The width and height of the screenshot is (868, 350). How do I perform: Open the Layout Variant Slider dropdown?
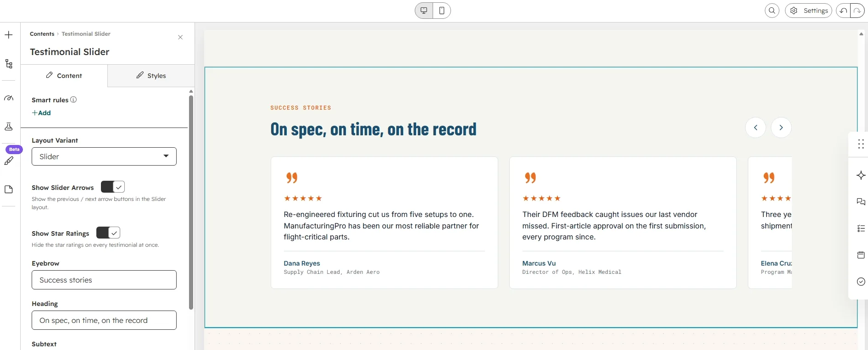[x=104, y=156]
